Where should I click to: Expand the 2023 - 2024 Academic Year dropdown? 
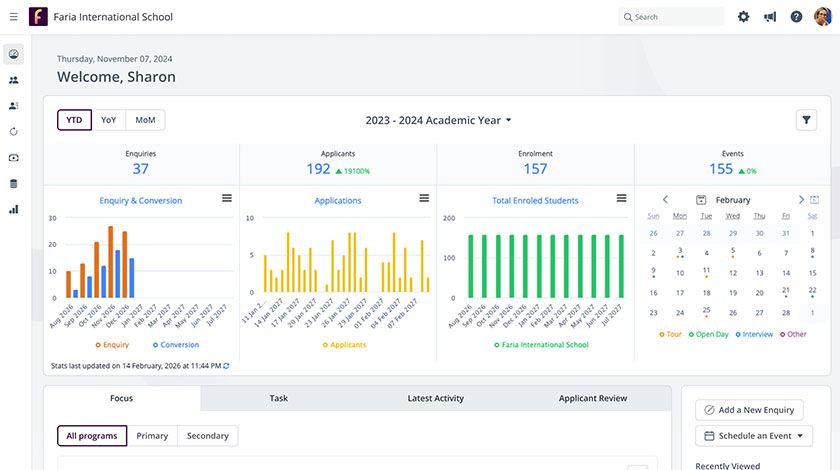(x=438, y=120)
